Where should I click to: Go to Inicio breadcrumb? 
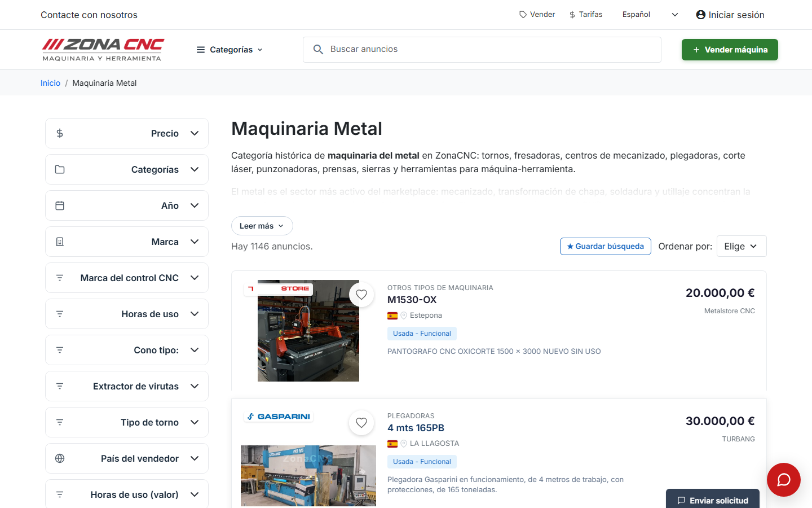point(50,83)
